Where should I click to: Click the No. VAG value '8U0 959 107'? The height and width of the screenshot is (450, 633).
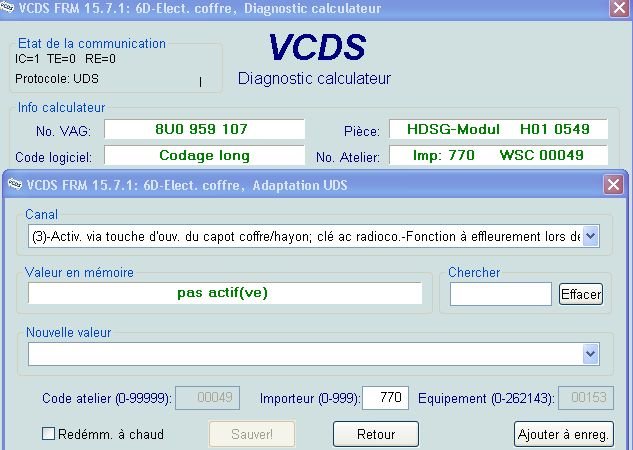pyautogui.click(x=204, y=129)
